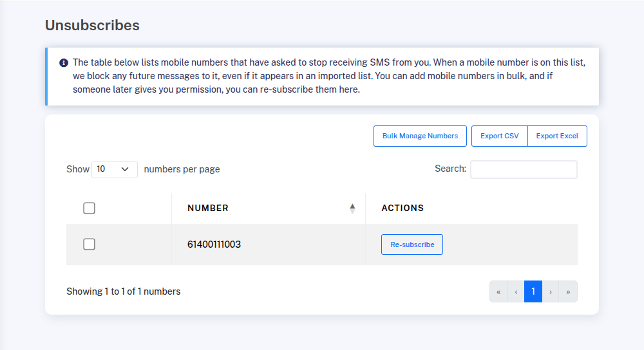Click the info icon in the notice banner
Image resolution: width=644 pixels, height=350 pixels.
[x=64, y=63]
